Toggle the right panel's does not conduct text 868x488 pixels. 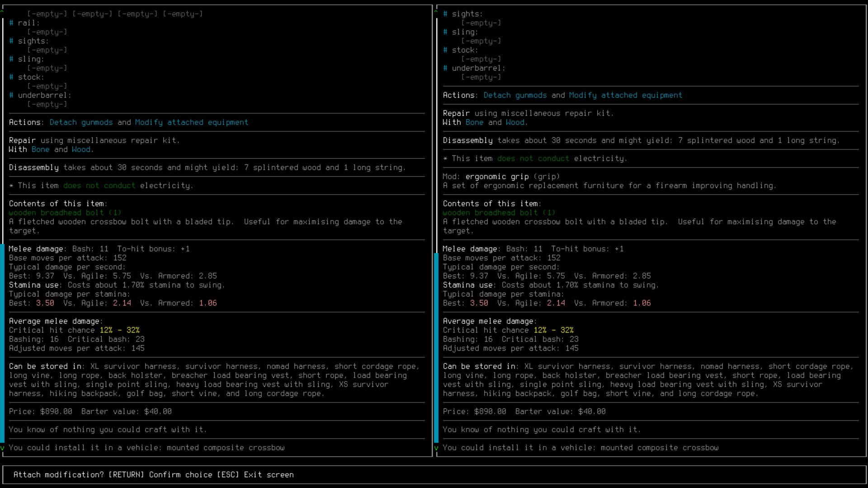click(533, 158)
